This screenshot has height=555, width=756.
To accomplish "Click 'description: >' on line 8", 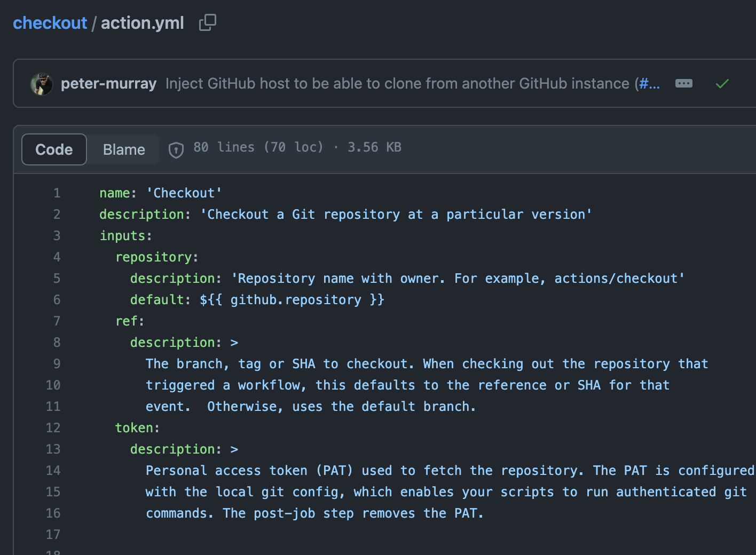I will pos(184,343).
